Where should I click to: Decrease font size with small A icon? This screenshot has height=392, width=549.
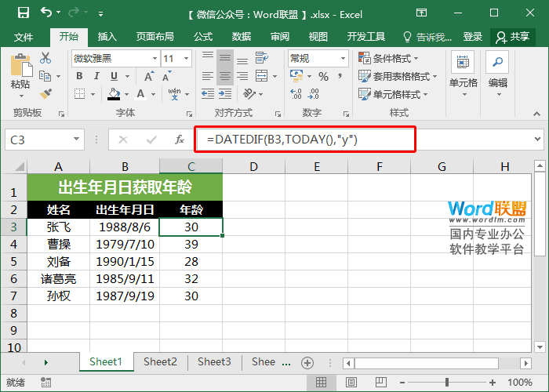(x=166, y=76)
